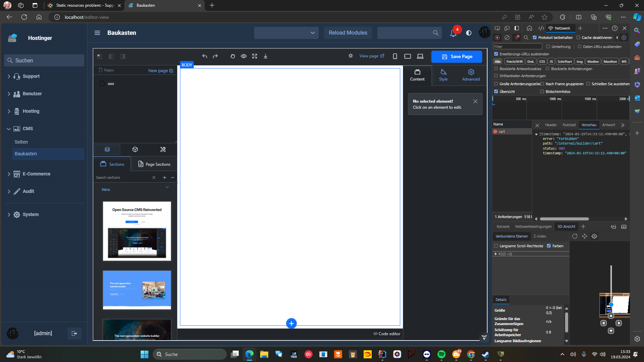The width and height of the screenshot is (644, 362).
Task: Check Daten-URLs ausblenden
Action: pos(580,47)
